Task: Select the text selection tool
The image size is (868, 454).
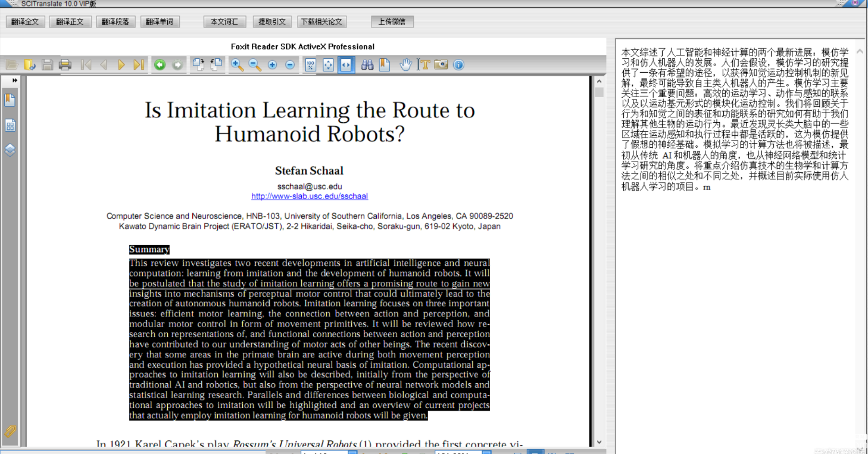Action: tap(423, 65)
